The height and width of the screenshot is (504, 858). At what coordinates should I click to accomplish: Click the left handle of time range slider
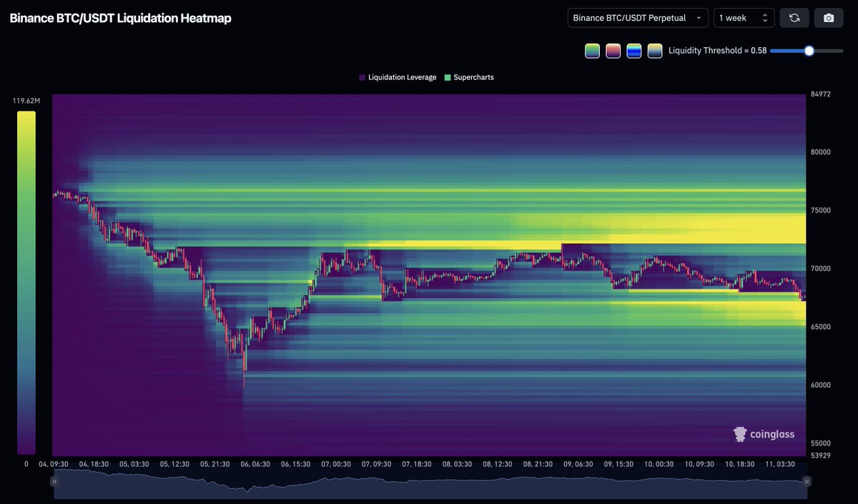click(x=54, y=482)
